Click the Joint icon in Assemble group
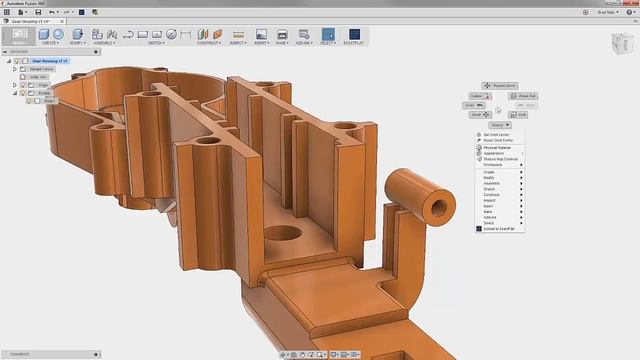 pyautogui.click(x=112, y=34)
